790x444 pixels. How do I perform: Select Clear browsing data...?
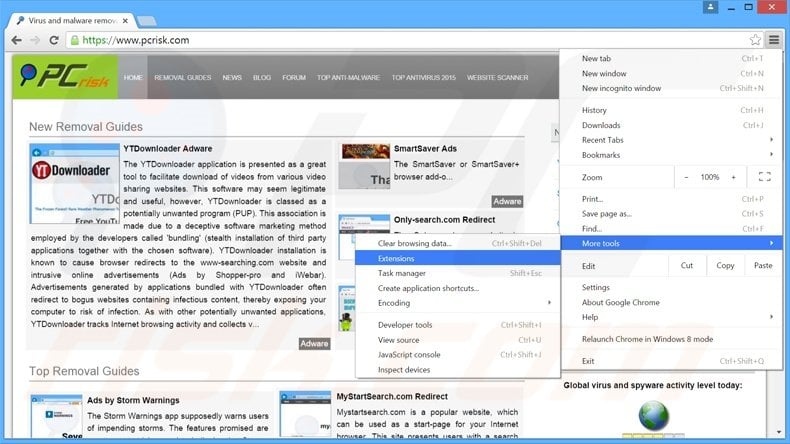pos(457,243)
